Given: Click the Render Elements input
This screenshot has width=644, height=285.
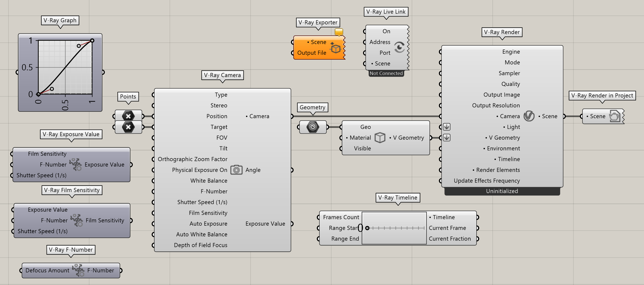Looking at the screenshot, I should [x=496, y=170].
